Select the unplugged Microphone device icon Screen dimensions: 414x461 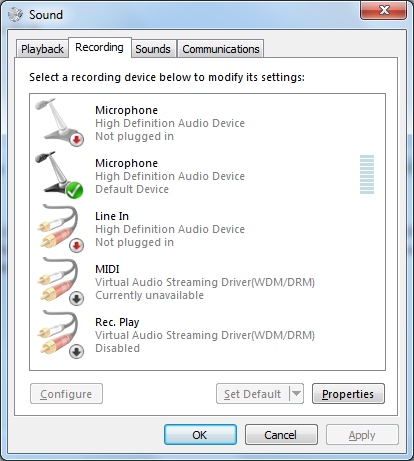click(x=59, y=122)
